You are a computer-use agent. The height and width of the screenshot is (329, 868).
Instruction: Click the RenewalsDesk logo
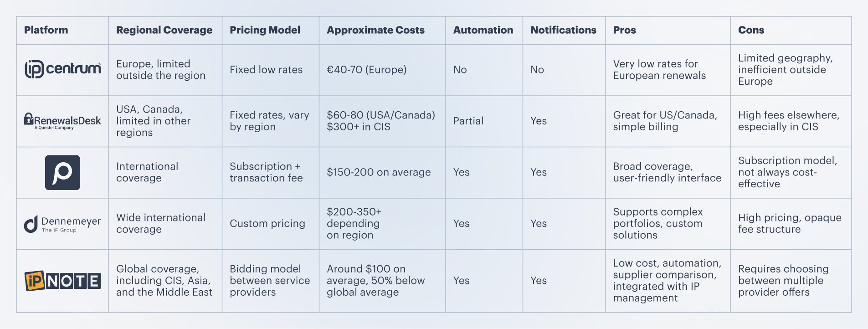[62, 121]
